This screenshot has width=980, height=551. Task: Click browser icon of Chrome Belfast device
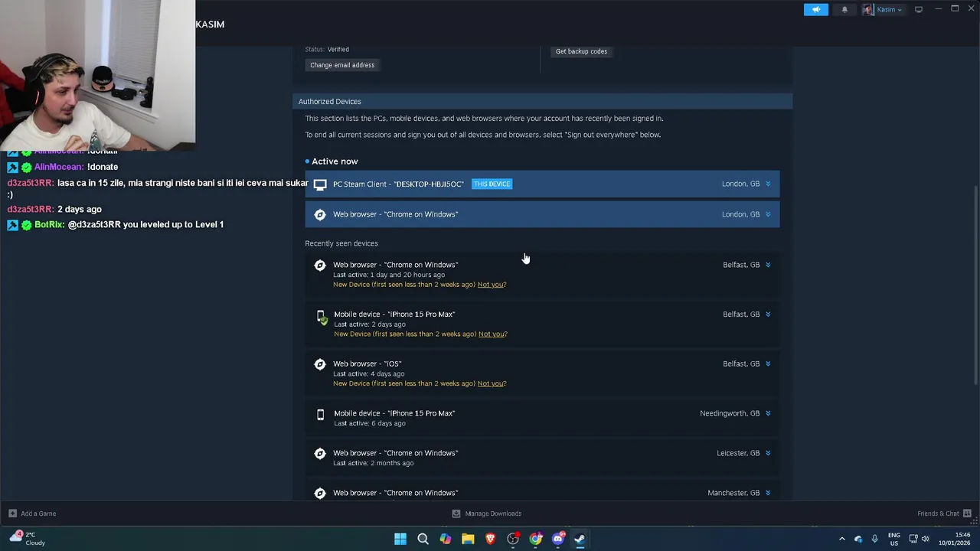coord(320,265)
